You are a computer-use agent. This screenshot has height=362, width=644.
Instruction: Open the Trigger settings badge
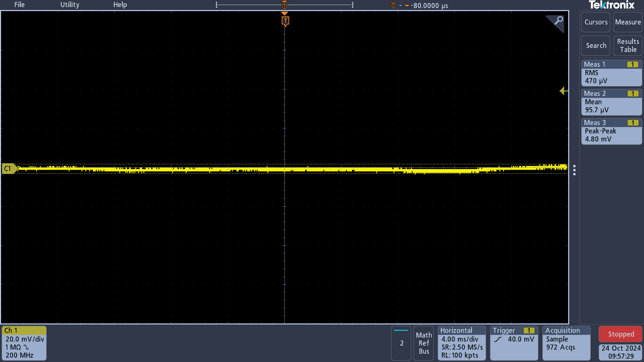[x=514, y=343]
